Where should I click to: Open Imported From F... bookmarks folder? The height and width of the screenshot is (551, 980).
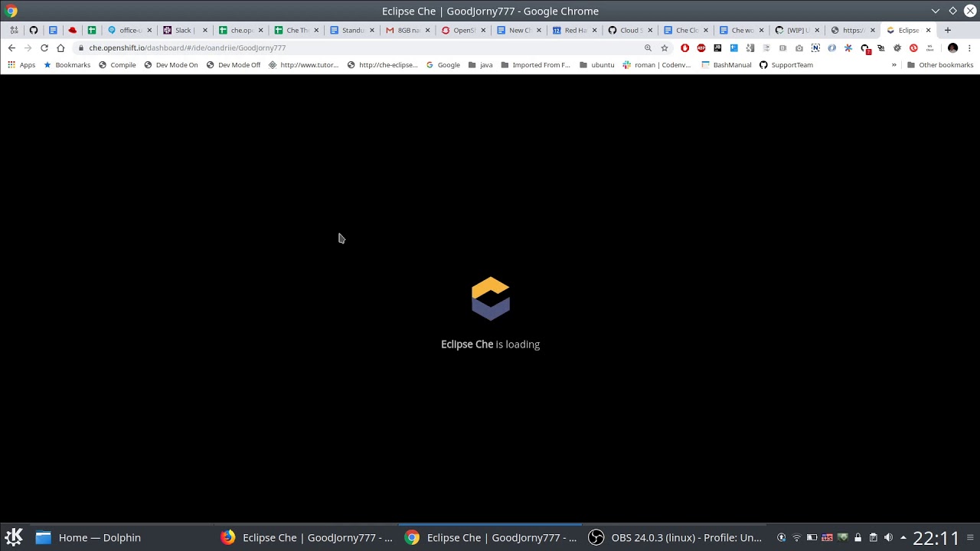535,65
